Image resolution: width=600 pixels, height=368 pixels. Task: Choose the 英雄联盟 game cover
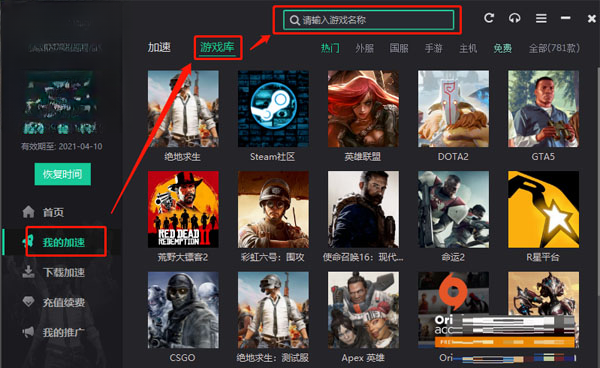(x=363, y=109)
